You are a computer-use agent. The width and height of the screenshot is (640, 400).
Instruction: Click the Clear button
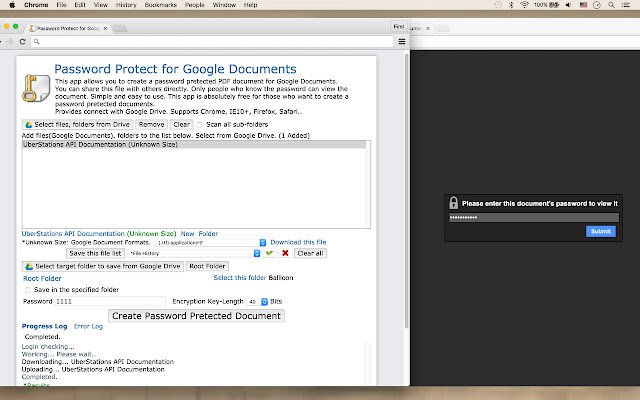tap(181, 124)
